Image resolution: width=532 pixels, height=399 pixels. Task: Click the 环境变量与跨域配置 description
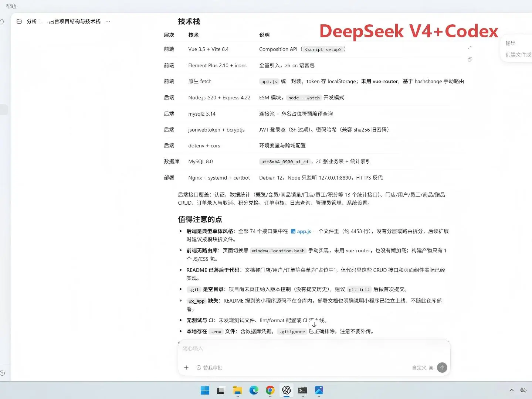click(x=282, y=146)
